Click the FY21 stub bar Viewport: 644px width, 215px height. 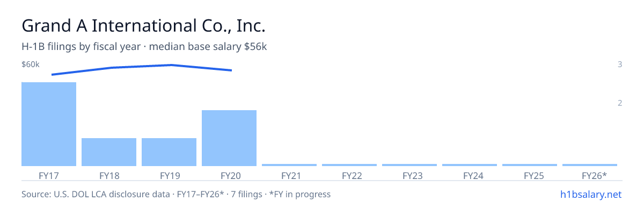point(289,165)
